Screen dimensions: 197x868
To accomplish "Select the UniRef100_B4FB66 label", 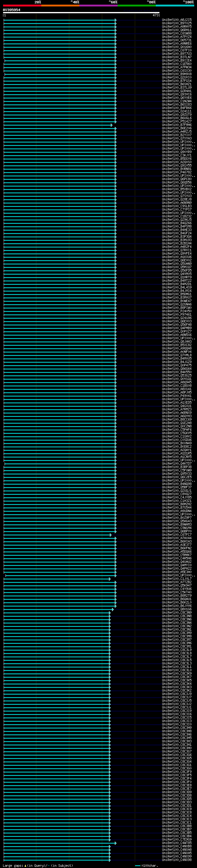I will (177, 108).
